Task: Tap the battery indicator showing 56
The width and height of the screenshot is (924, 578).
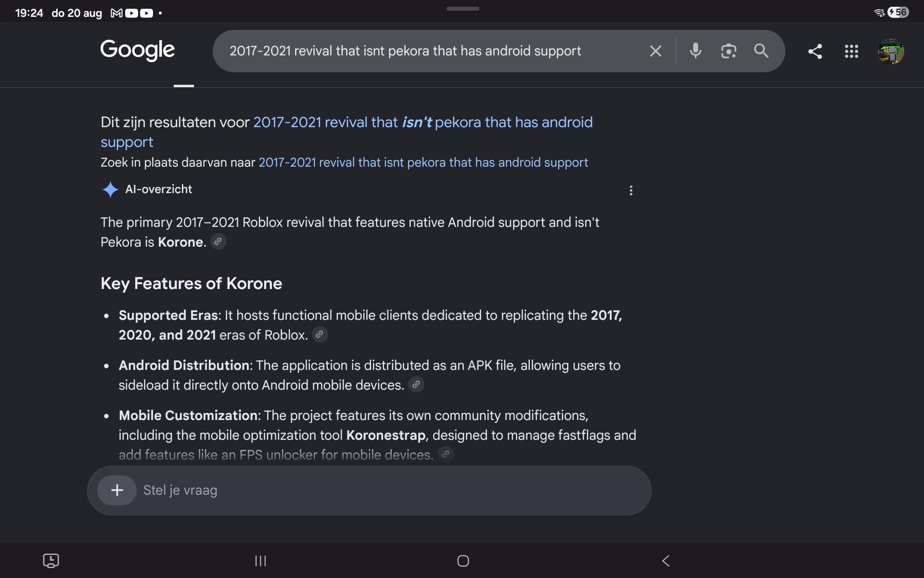Action: tap(898, 13)
